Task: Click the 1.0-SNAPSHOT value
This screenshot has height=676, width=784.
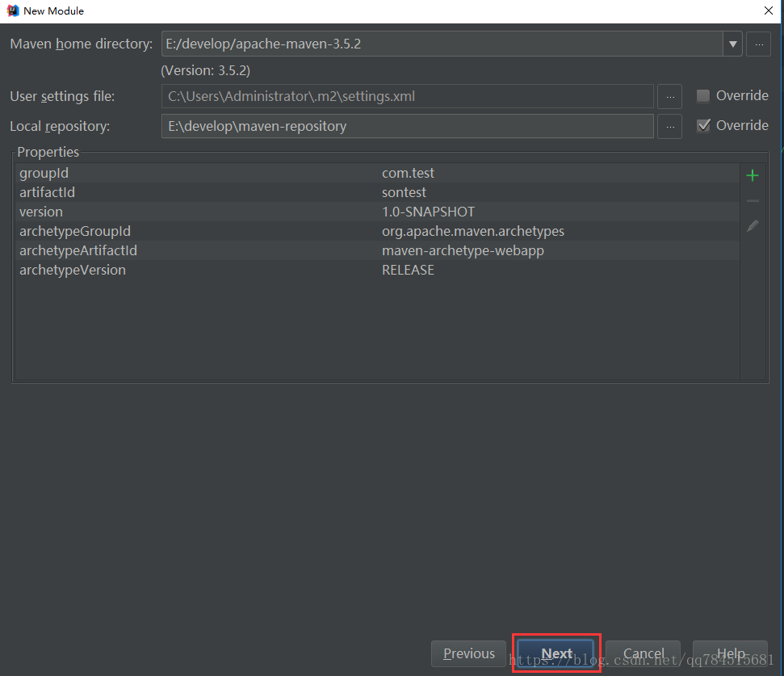Action: point(429,212)
